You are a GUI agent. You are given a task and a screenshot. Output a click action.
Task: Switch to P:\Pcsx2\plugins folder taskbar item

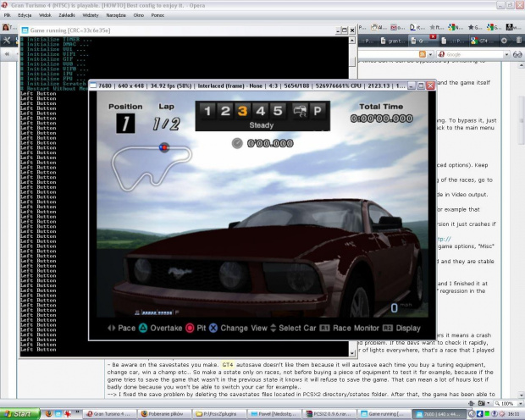point(219,414)
